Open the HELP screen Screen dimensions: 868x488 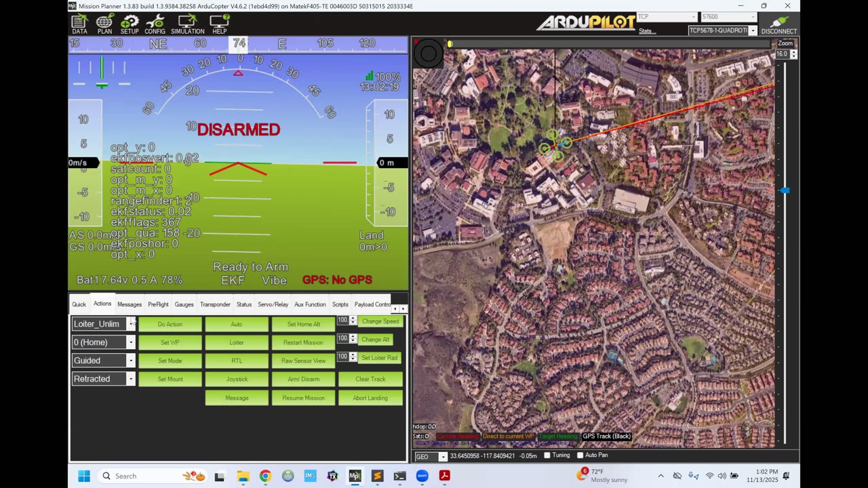point(220,24)
